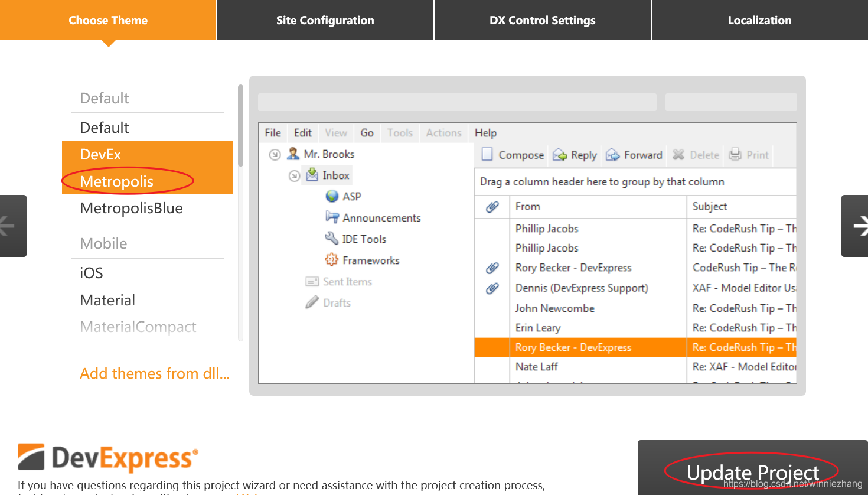Go to previous page with left arrow

pyautogui.click(x=13, y=226)
